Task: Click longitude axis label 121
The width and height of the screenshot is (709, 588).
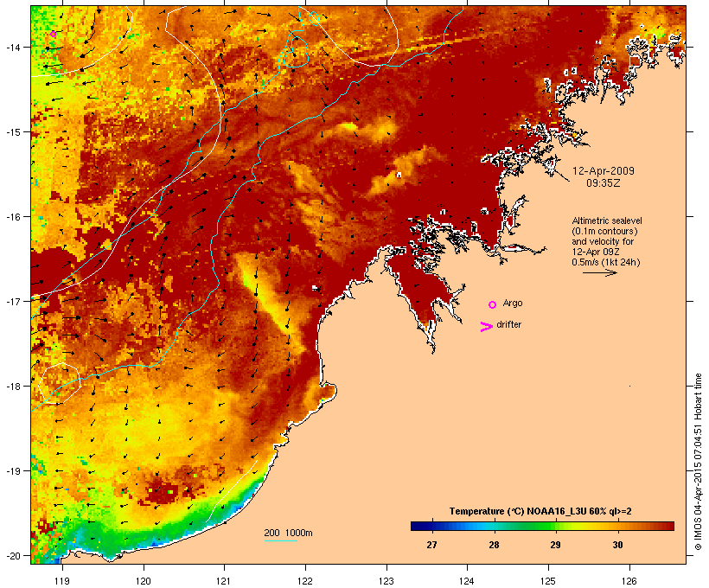Action: [224, 581]
